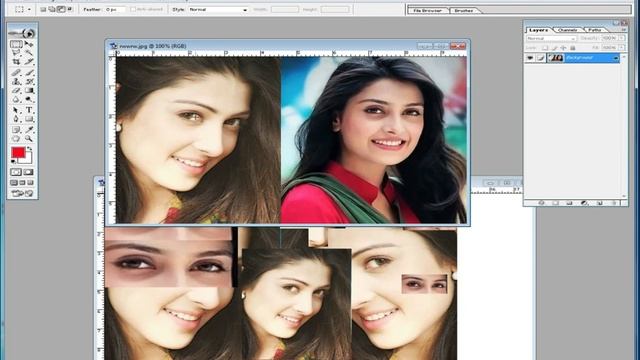
Task: Add a layer style in Layers panel
Action: tap(542, 202)
